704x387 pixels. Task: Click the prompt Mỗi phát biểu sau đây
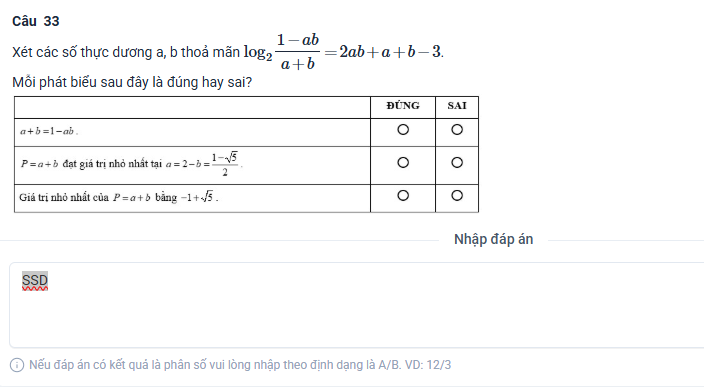(132, 83)
